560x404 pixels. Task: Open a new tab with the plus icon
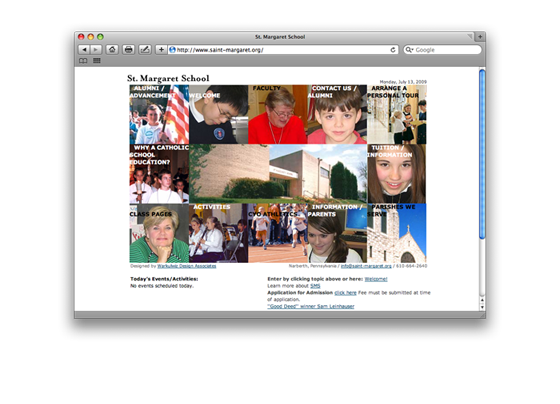coord(480,37)
